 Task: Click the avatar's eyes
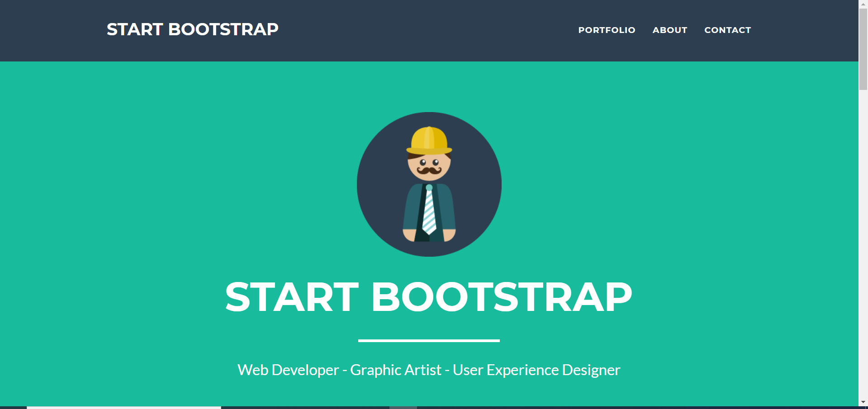[429, 162]
